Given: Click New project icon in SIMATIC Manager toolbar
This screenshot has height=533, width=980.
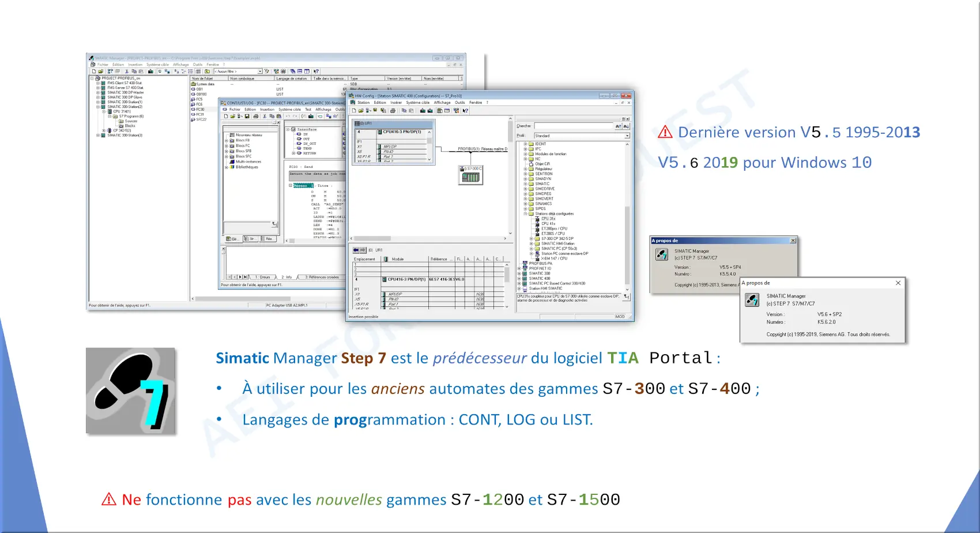Looking at the screenshot, I should [93, 72].
